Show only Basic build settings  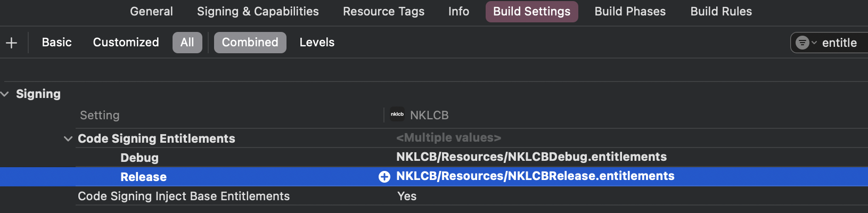tap(56, 43)
